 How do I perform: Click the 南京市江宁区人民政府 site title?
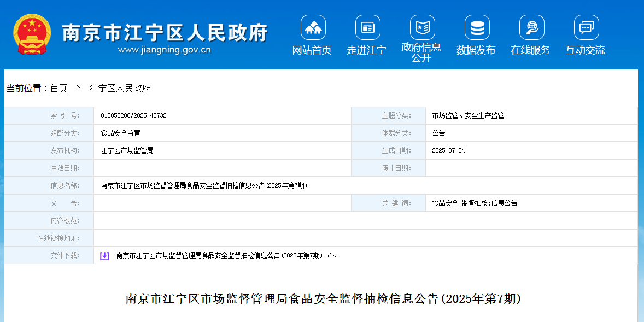[165, 32]
